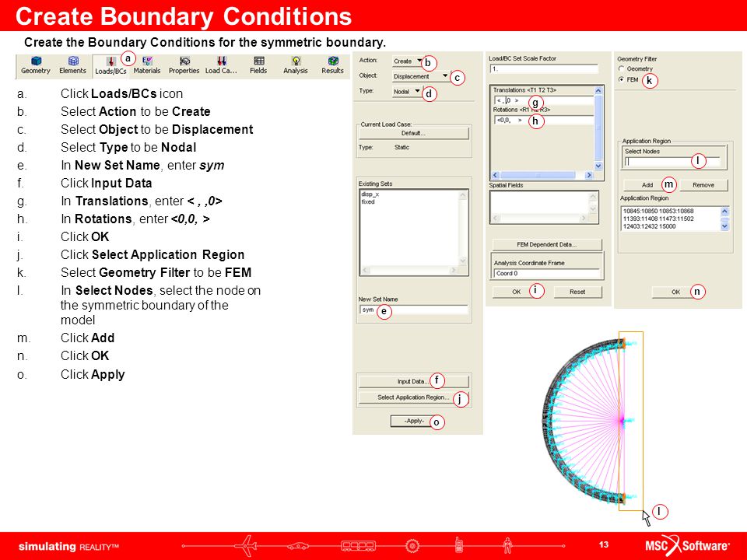Click scroll up arrow in Existing Sets

[x=462, y=194]
